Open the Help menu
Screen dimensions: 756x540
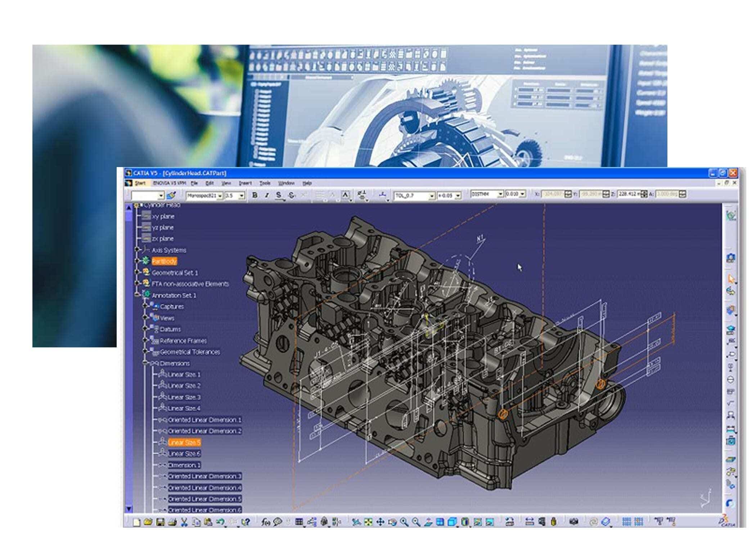pos(307,183)
